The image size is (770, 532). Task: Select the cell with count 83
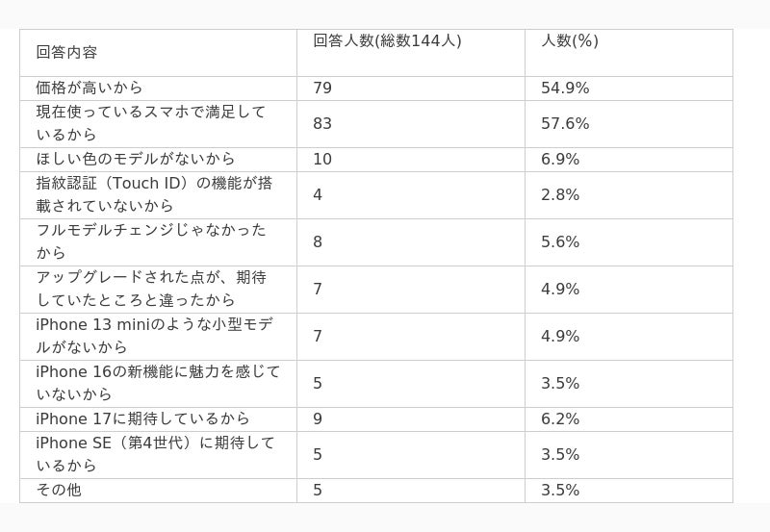click(x=322, y=124)
